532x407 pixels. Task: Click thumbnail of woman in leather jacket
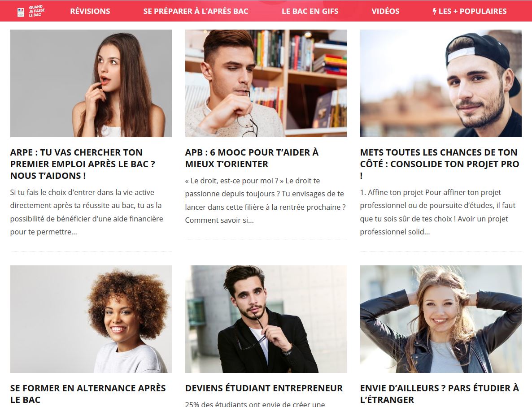pyautogui.click(x=441, y=319)
